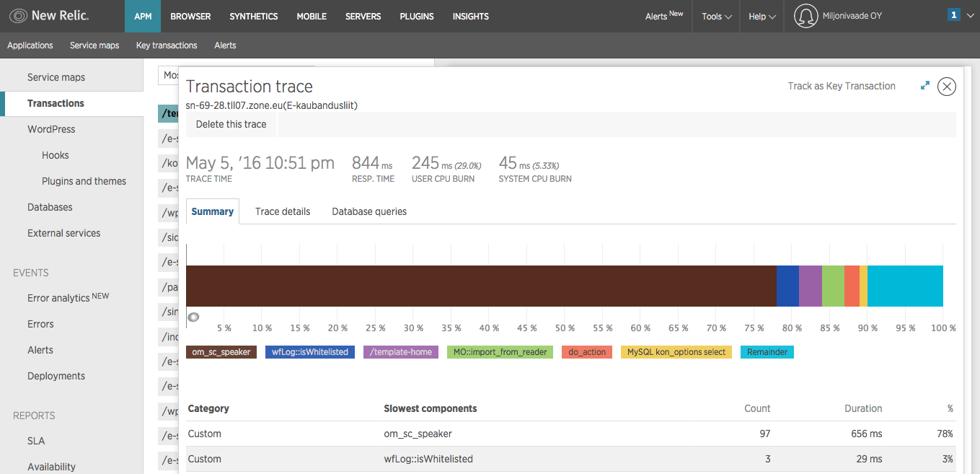Select the APM top navigation tab
The image size is (980, 474).
point(143,16)
